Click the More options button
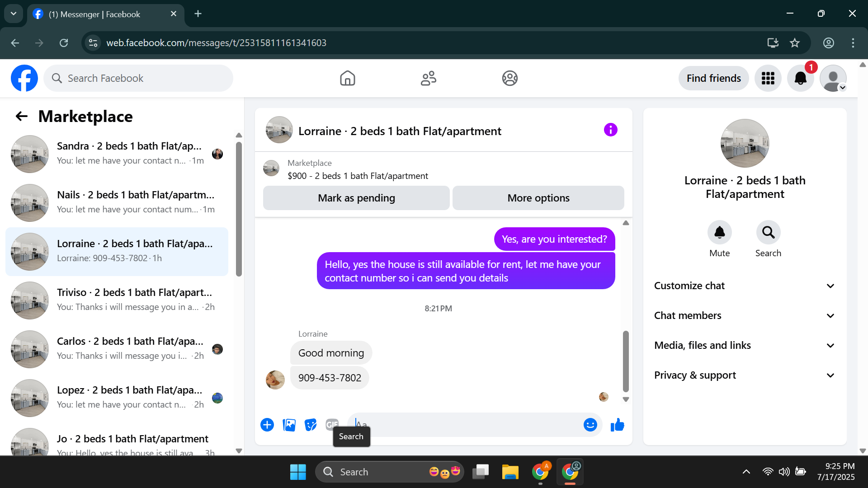The height and width of the screenshot is (488, 868). [538, 198]
